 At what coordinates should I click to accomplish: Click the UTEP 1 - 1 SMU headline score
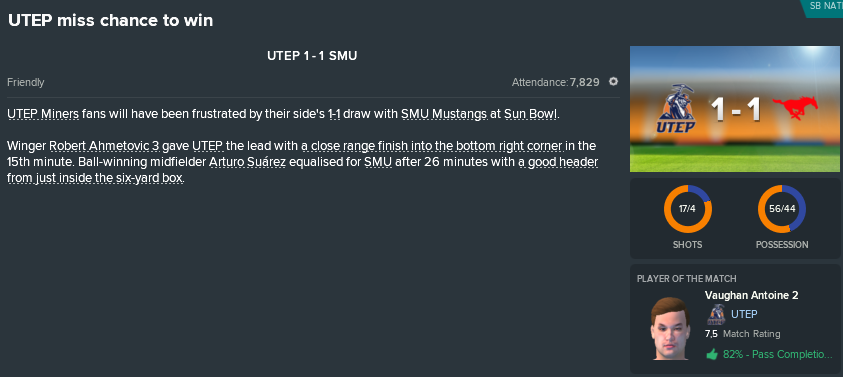click(x=312, y=55)
